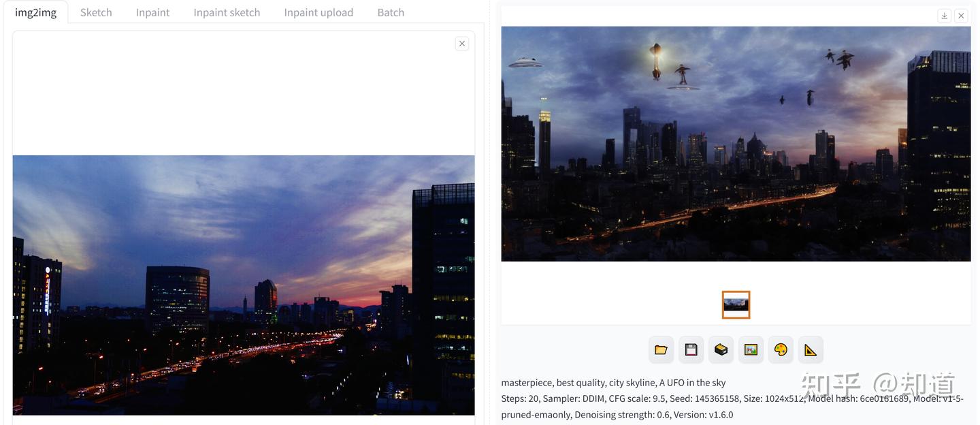Save image with the floppy disk icon
This screenshot has width=980, height=425.
tap(691, 349)
